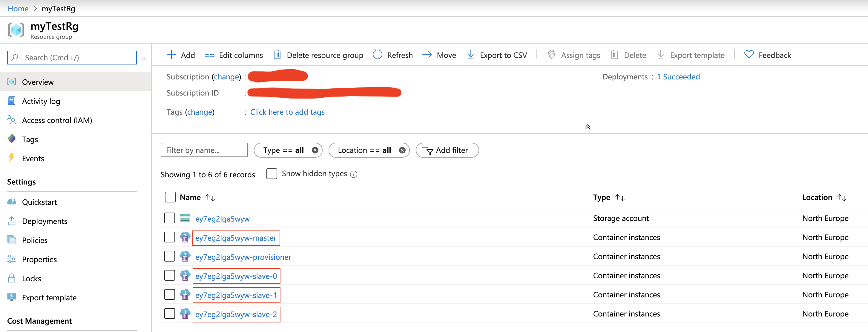Click the Add plus icon
This screenshot has height=332, width=868.
171,55
